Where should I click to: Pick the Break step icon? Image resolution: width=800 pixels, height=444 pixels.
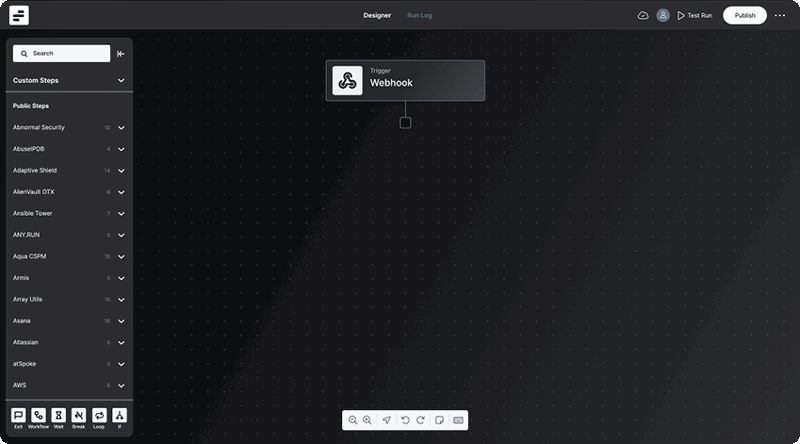(79, 415)
